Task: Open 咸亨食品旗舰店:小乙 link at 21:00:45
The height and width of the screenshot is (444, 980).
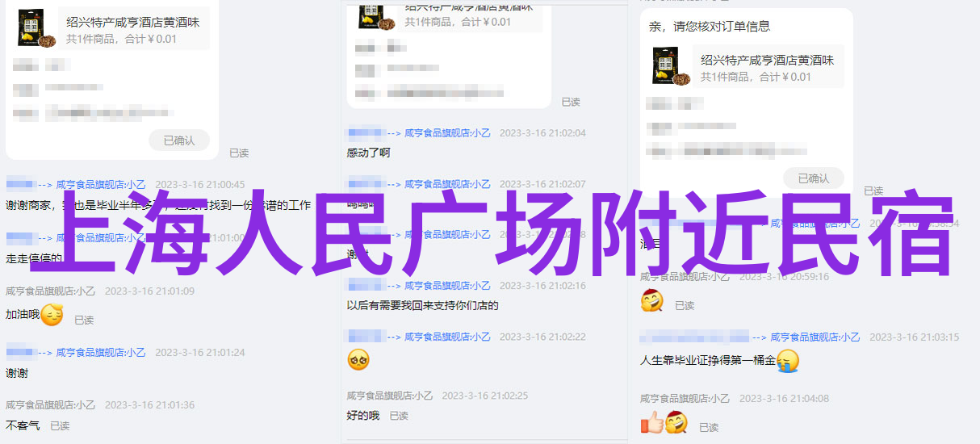Action: (100, 184)
